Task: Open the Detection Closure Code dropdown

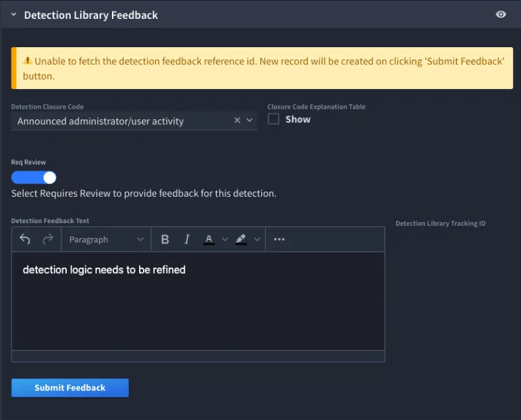Action: 250,120
